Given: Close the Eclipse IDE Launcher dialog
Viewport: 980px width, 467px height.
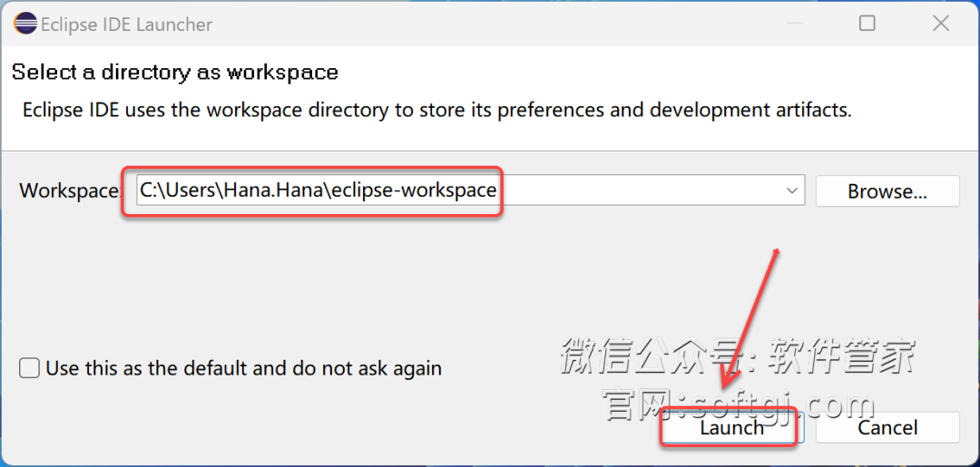Looking at the screenshot, I should pos(941,24).
